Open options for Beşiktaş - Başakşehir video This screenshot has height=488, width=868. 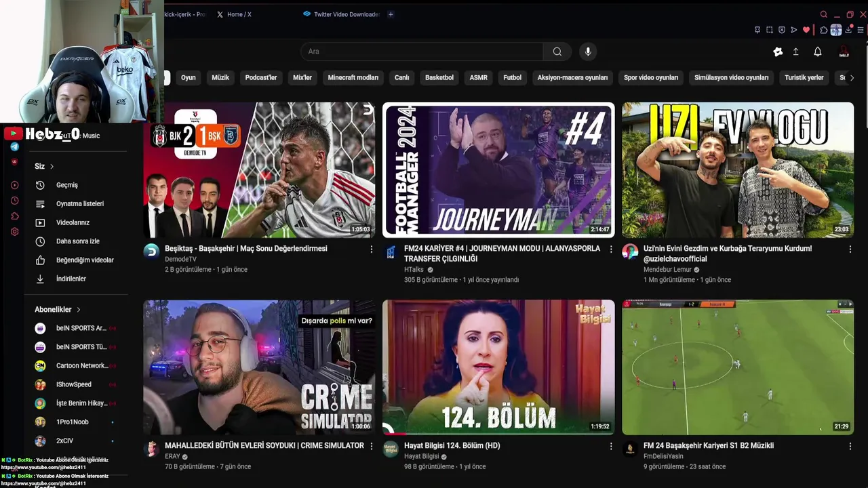pos(371,249)
